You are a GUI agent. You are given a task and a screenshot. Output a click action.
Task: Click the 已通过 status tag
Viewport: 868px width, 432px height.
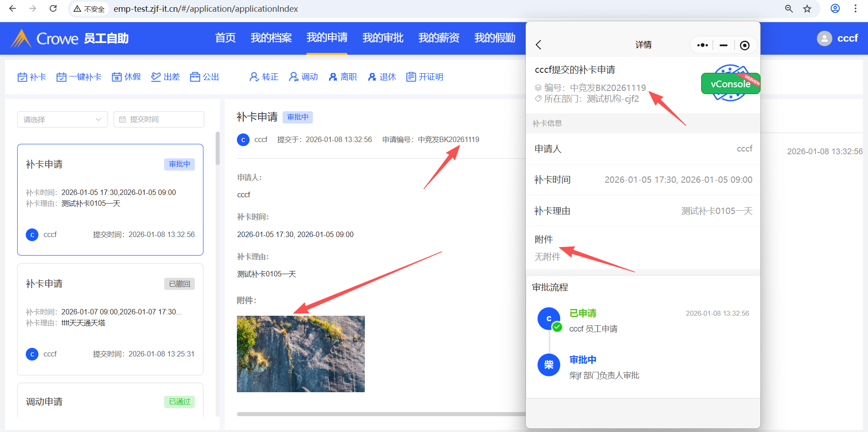click(179, 402)
